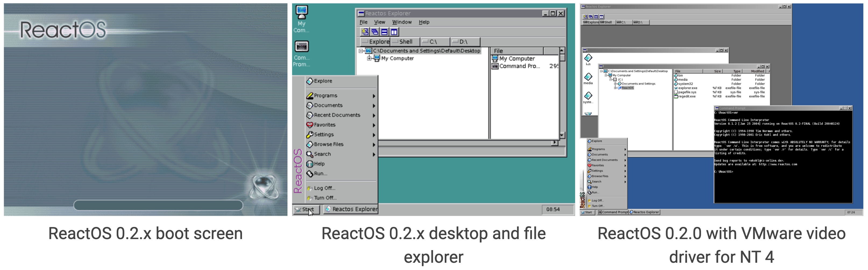Click the tile vertically toolbar icon
Viewport: 868px width, 270px height.
click(394, 32)
